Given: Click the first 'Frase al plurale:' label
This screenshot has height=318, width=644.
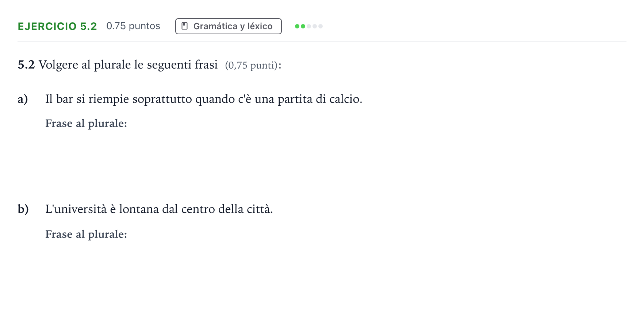Looking at the screenshot, I should [x=86, y=124].
